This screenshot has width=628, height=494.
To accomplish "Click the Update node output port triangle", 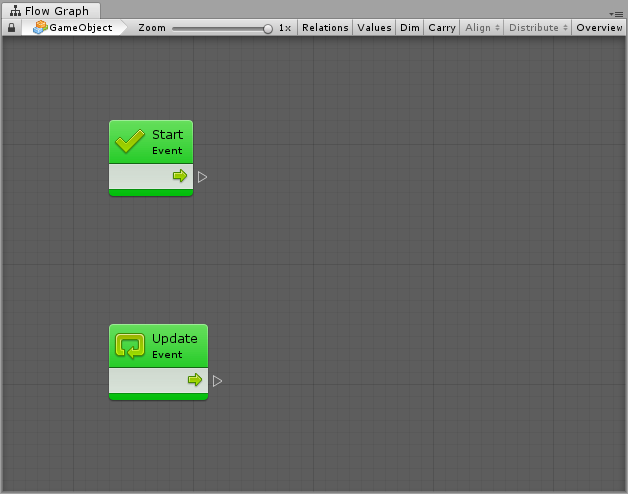I will point(217,381).
